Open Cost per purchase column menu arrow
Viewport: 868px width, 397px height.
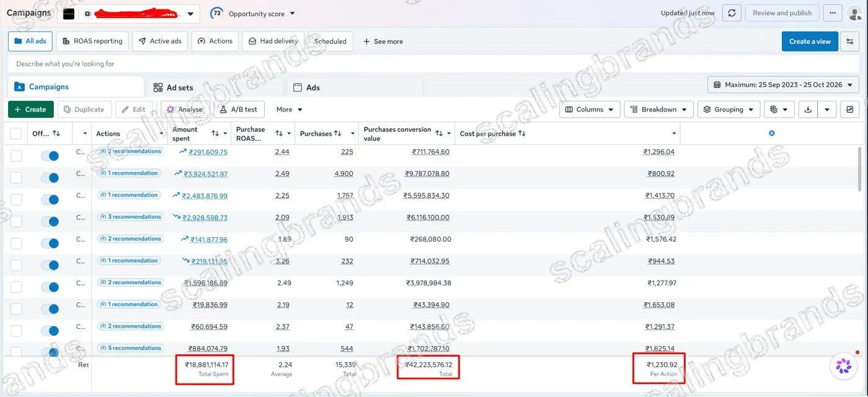[674, 134]
